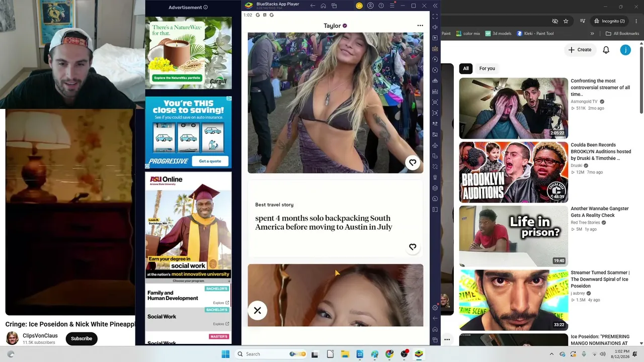Go back using BlueStacks title bar arrow
The width and height of the screenshot is (644, 362).
coord(313,6)
